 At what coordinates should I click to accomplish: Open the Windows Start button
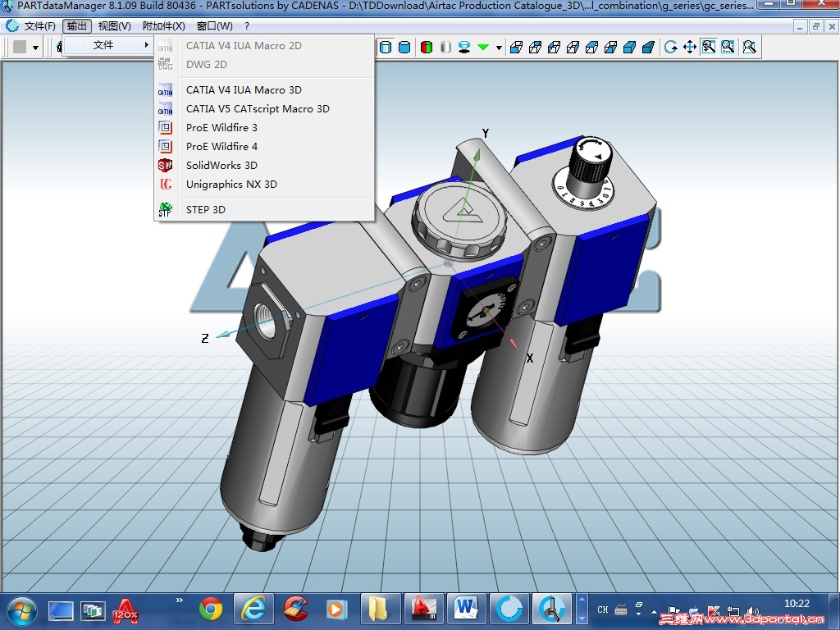(21, 610)
